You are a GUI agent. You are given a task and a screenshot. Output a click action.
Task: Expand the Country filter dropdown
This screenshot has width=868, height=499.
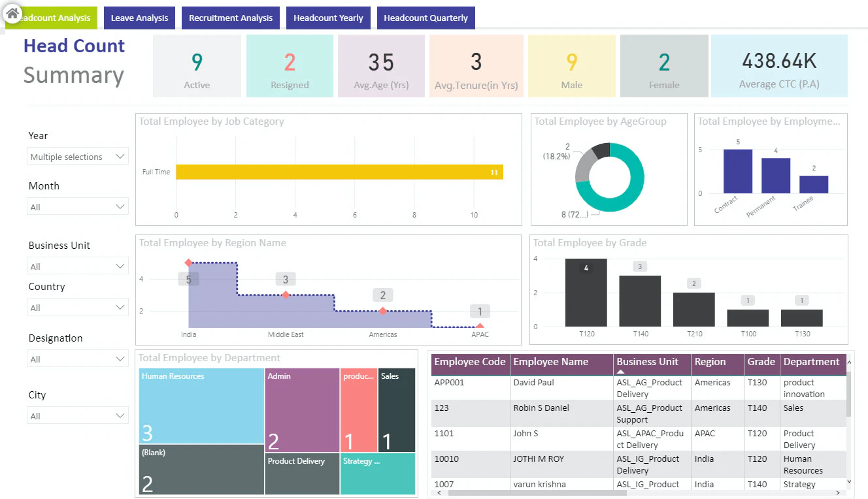[78, 308]
